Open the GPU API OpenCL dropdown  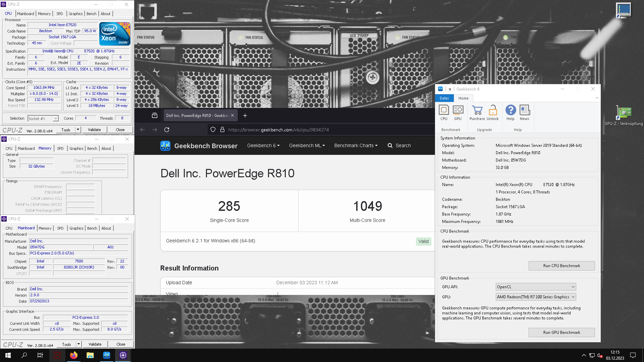[x=536, y=287]
